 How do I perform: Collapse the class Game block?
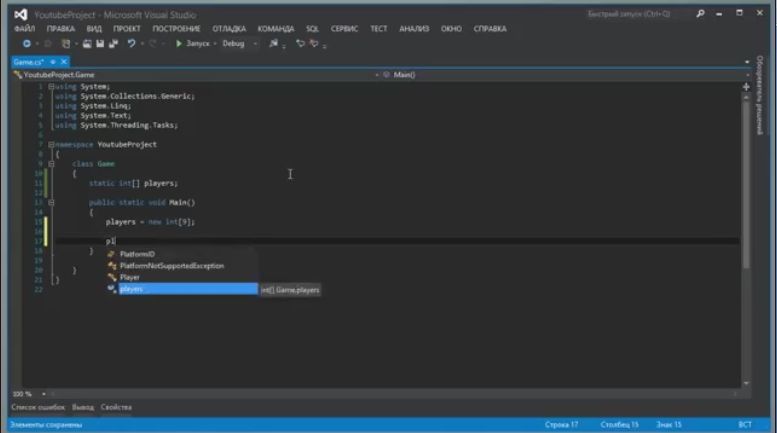point(51,164)
